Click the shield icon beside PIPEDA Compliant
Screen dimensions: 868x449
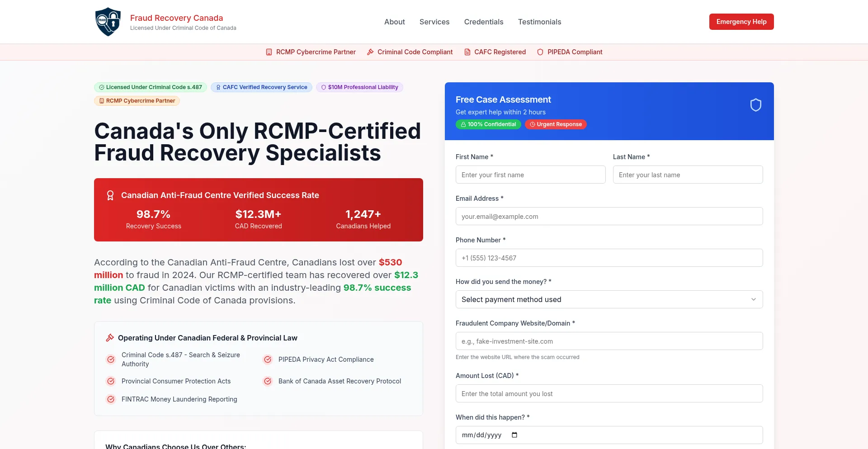pyautogui.click(x=540, y=52)
